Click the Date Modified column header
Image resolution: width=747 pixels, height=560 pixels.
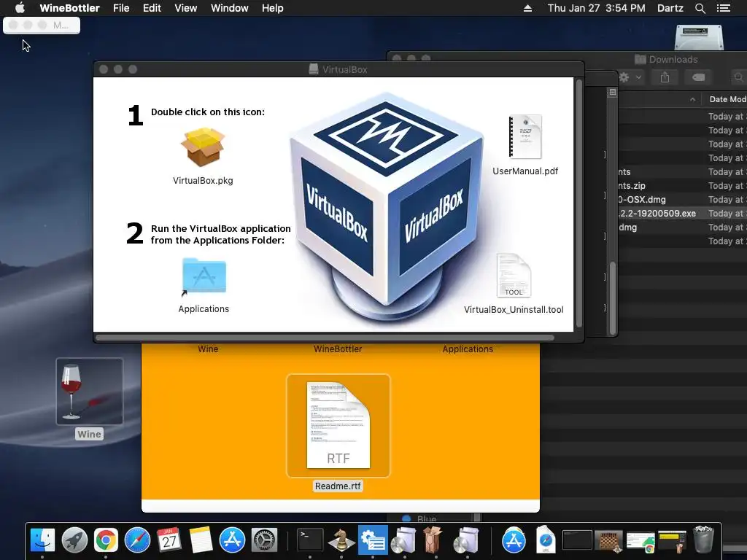[x=727, y=99]
